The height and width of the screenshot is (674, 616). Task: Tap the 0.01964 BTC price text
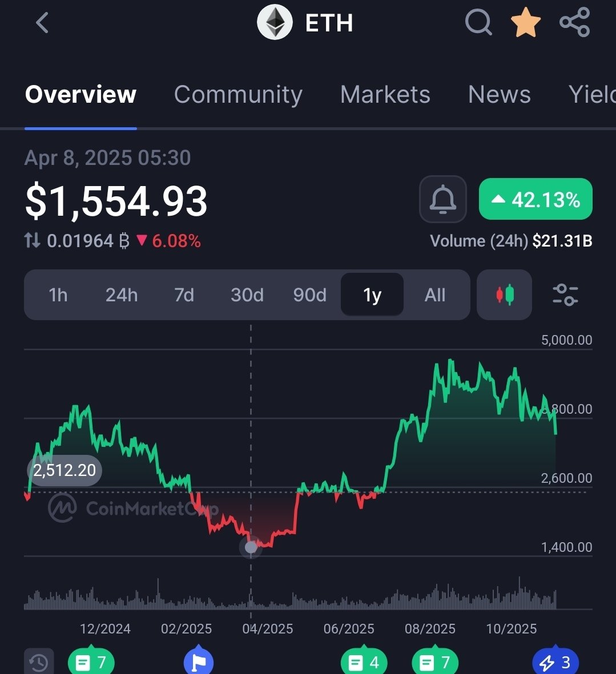88,241
